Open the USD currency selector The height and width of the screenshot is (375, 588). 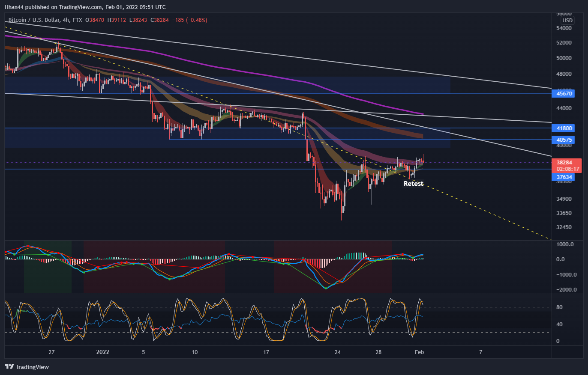[x=567, y=20]
